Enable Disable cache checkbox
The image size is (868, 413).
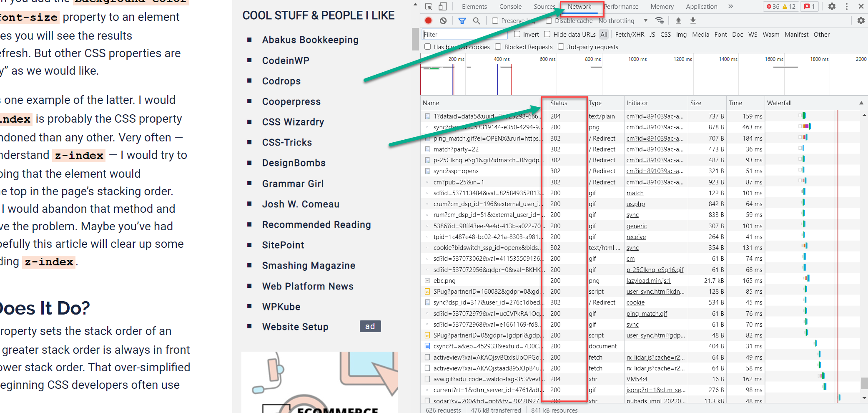tap(549, 20)
